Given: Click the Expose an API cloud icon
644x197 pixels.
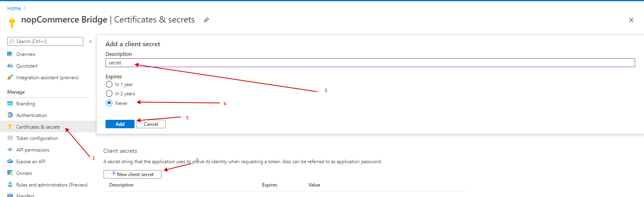Looking at the screenshot, I should click(10, 161).
